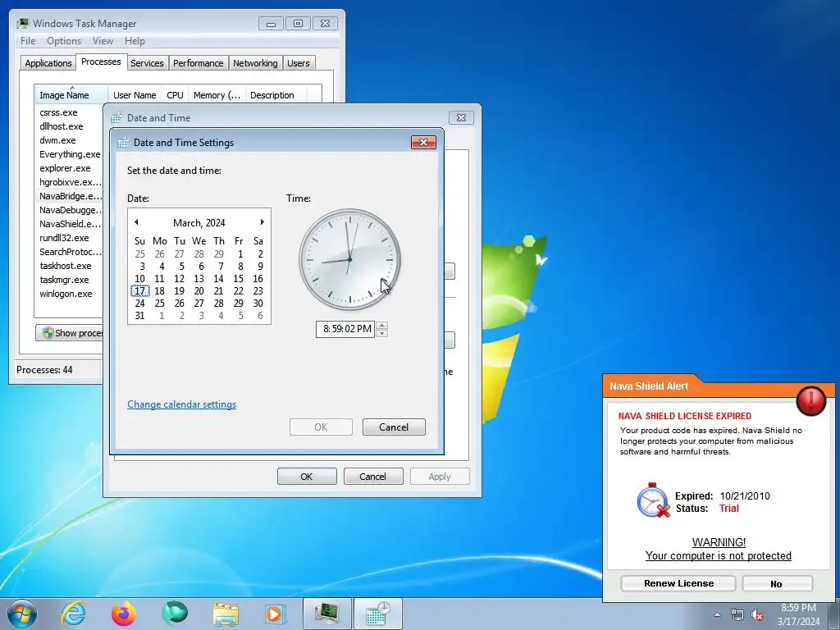
Task: Switch to the Users tab
Action: click(298, 63)
